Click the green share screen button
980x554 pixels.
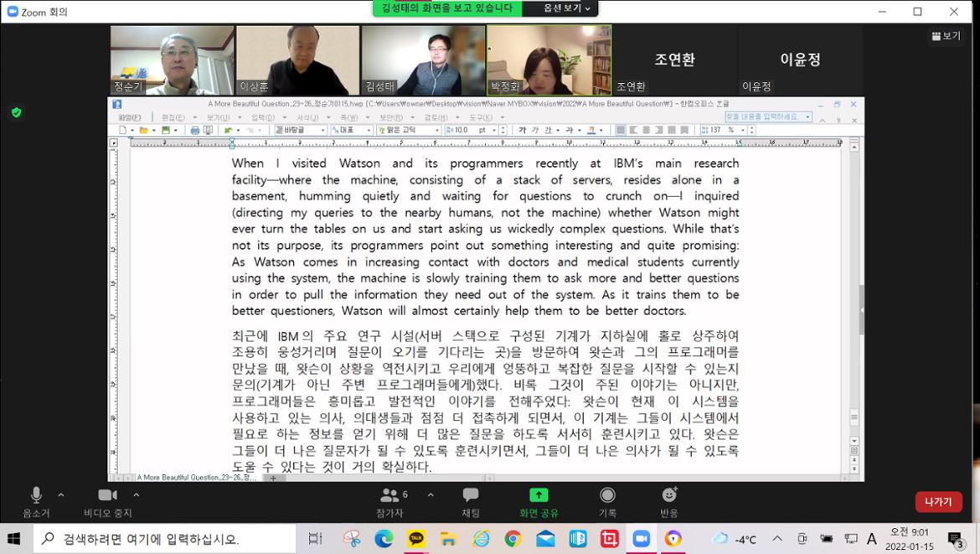pos(539,500)
